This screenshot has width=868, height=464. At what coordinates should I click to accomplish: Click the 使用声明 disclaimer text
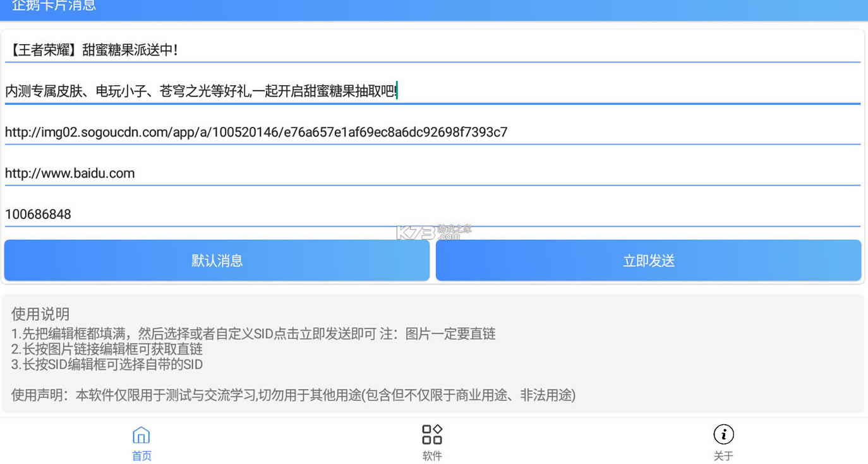293,395
